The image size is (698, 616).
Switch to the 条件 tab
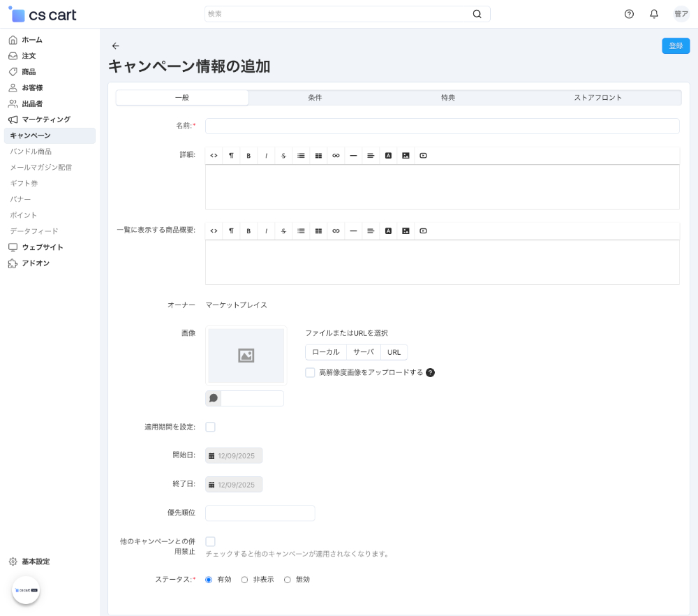tap(315, 98)
